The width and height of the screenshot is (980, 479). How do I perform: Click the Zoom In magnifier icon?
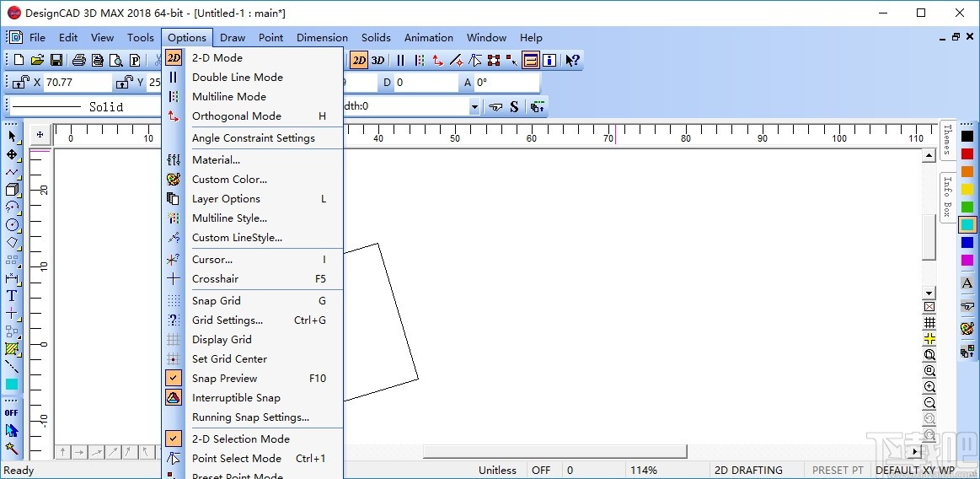point(930,387)
